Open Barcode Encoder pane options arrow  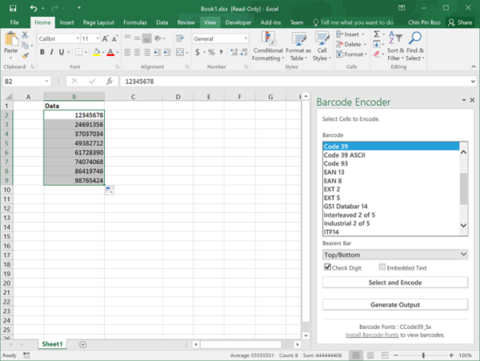tap(464, 100)
